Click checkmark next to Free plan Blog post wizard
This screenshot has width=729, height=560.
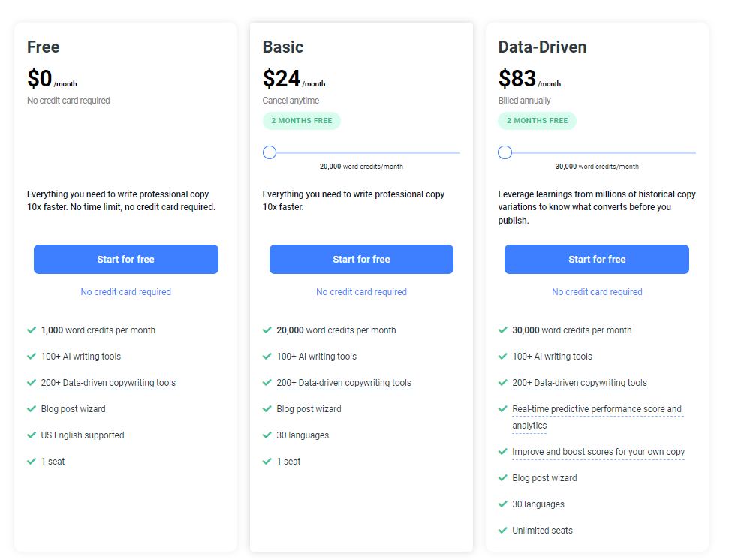click(32, 409)
